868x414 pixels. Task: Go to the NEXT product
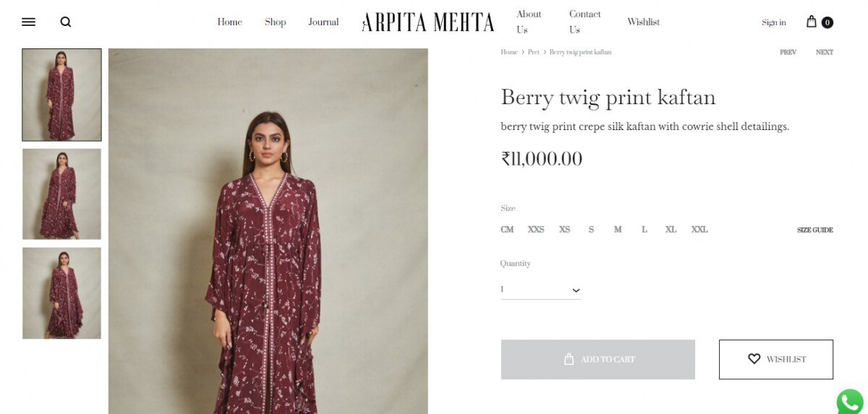824,52
